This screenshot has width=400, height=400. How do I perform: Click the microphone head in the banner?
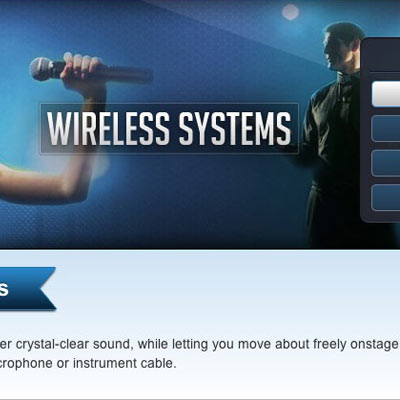[42, 69]
